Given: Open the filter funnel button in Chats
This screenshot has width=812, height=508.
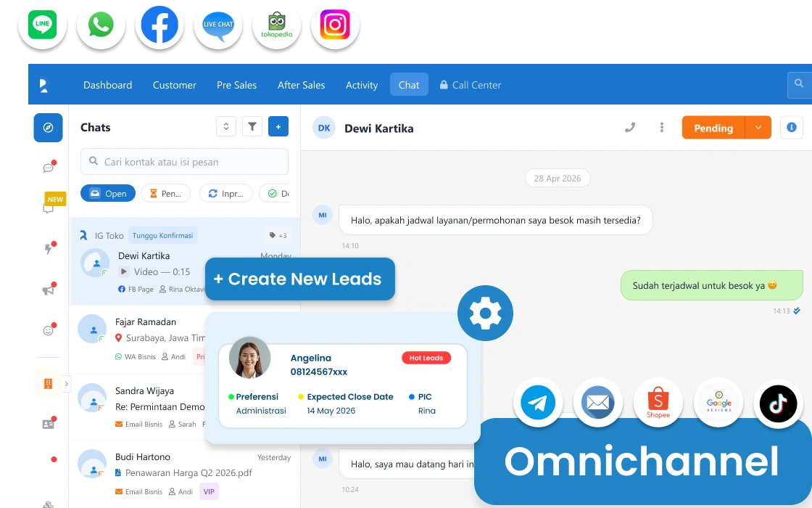Looking at the screenshot, I should (252, 126).
